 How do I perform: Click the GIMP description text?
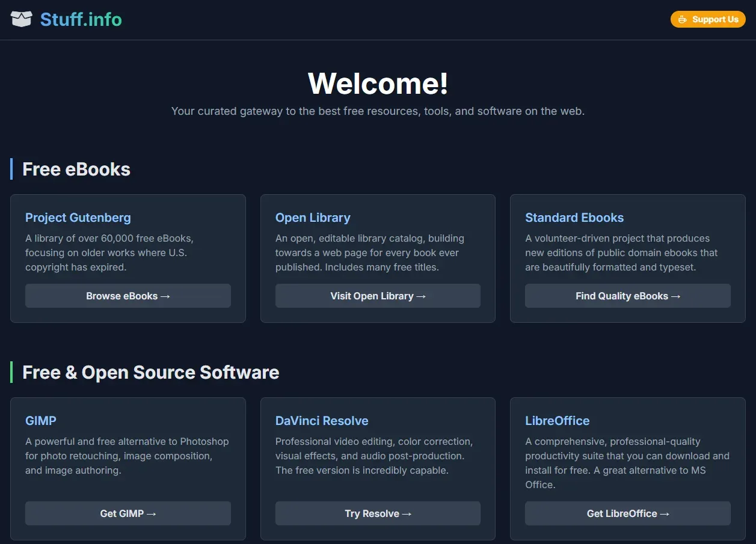[127, 456]
